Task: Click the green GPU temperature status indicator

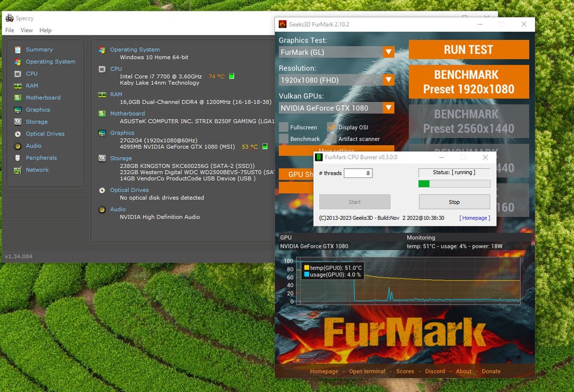Action: click(265, 146)
